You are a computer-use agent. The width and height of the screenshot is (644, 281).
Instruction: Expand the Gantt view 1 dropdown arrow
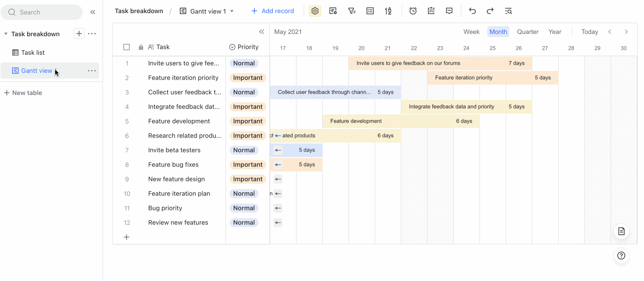(232, 11)
